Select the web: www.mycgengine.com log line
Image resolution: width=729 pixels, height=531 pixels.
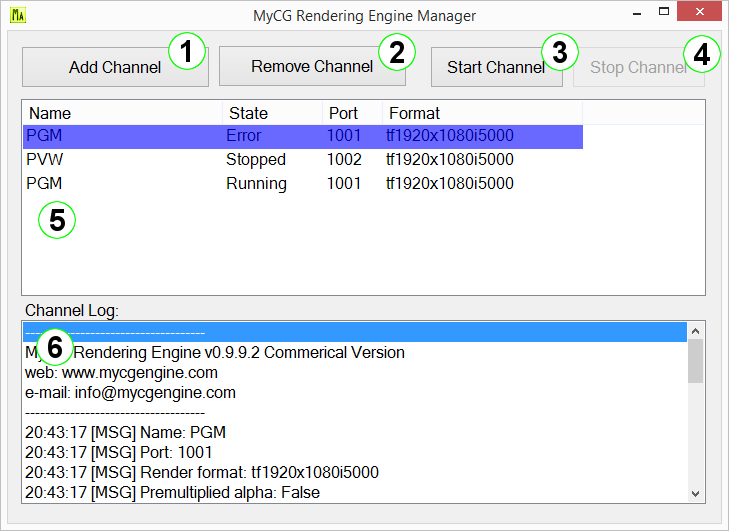pyautogui.click(x=121, y=373)
